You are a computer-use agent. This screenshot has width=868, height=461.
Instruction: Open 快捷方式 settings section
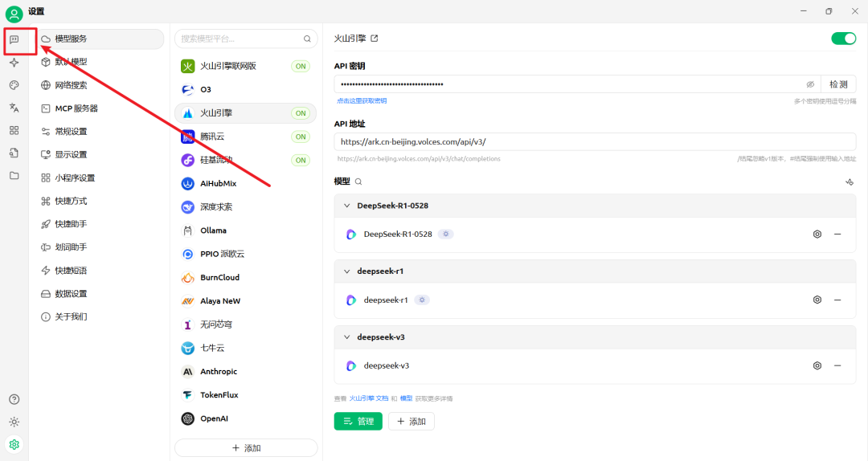point(100,201)
